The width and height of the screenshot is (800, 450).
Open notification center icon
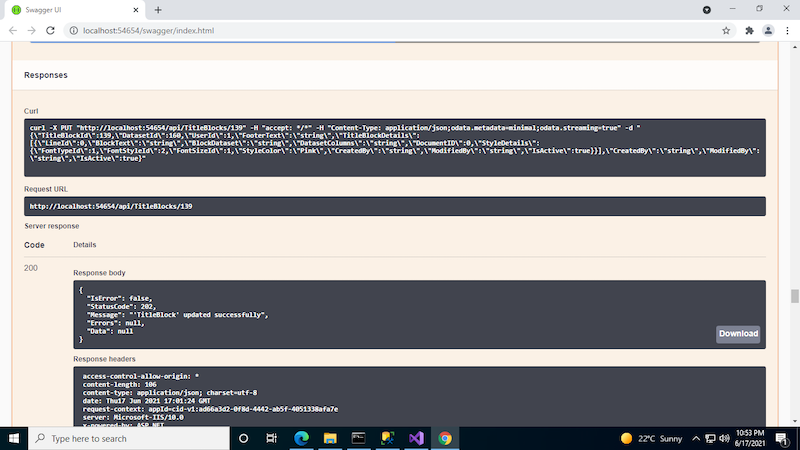point(782,438)
